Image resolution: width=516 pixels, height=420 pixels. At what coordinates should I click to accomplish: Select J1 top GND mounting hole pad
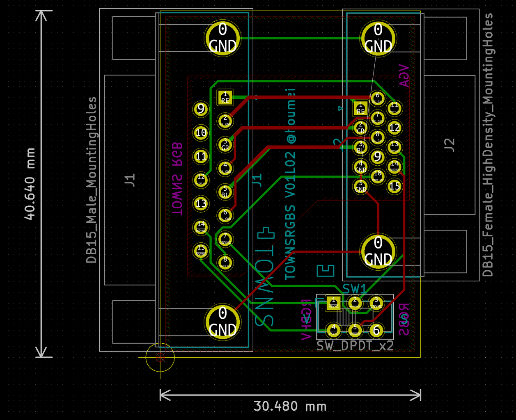pyautogui.click(x=222, y=38)
